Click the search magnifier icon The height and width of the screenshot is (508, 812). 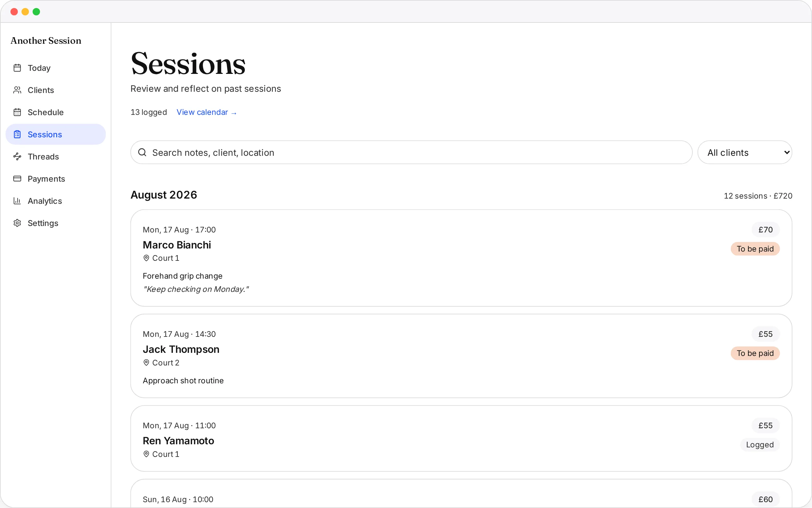click(142, 152)
